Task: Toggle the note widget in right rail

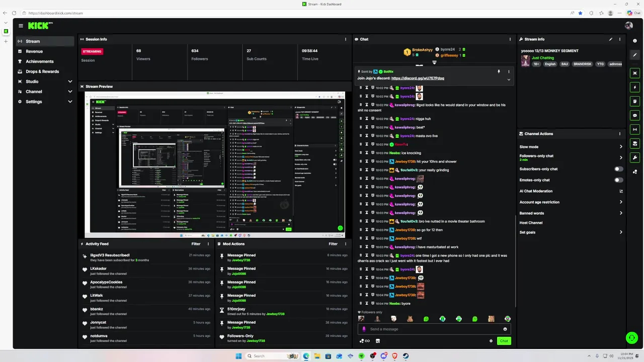Action: tap(635, 101)
